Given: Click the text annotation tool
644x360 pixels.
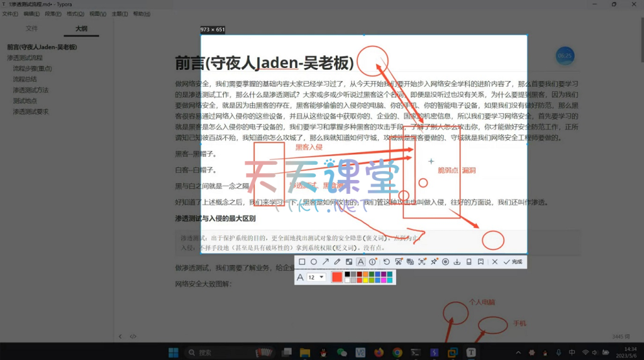Looking at the screenshot, I should coord(361,262).
